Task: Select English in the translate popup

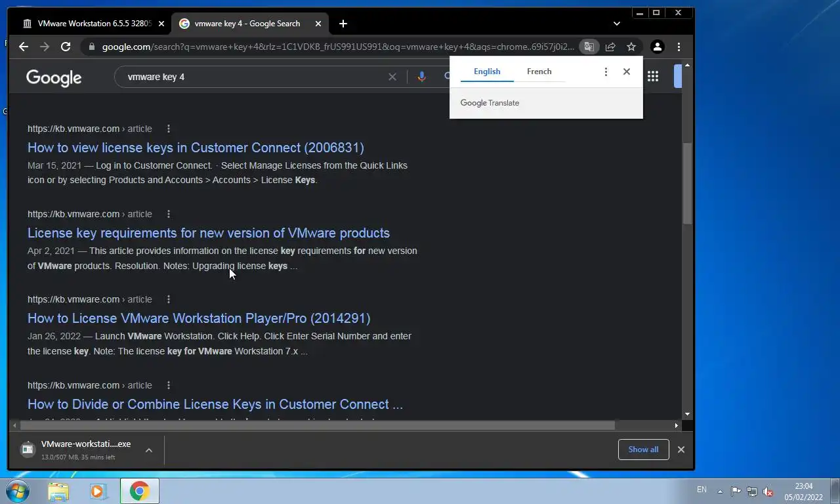Action: (487, 72)
